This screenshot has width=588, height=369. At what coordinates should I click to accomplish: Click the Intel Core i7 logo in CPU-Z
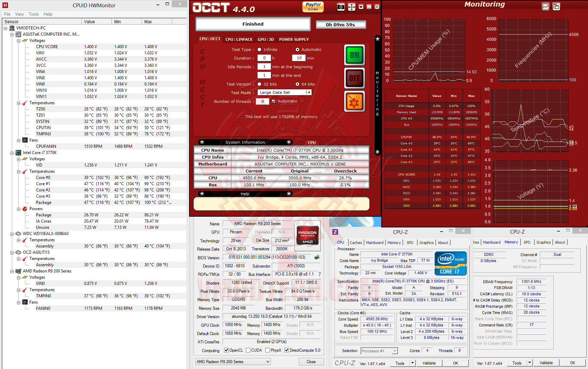pos(451,263)
